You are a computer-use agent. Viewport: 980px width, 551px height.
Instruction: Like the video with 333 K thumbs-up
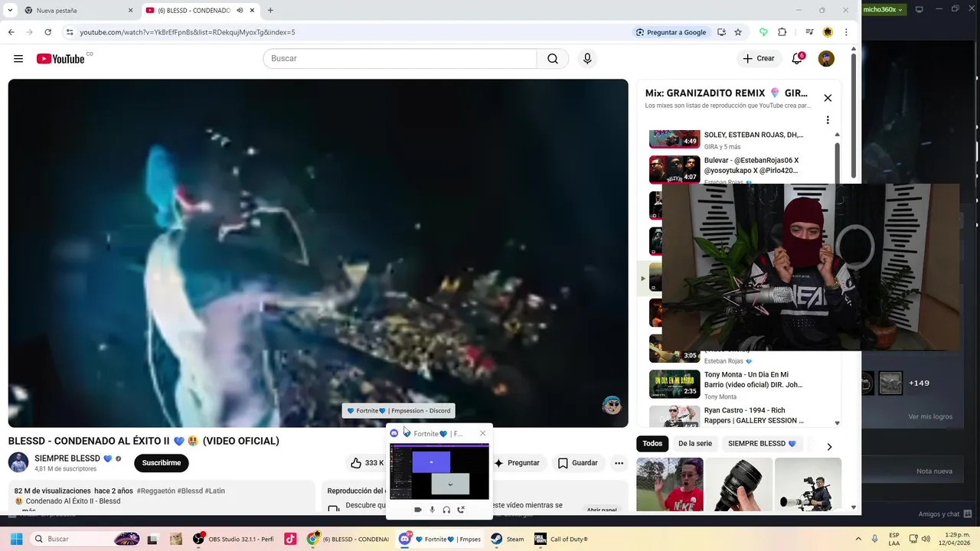pyautogui.click(x=367, y=463)
